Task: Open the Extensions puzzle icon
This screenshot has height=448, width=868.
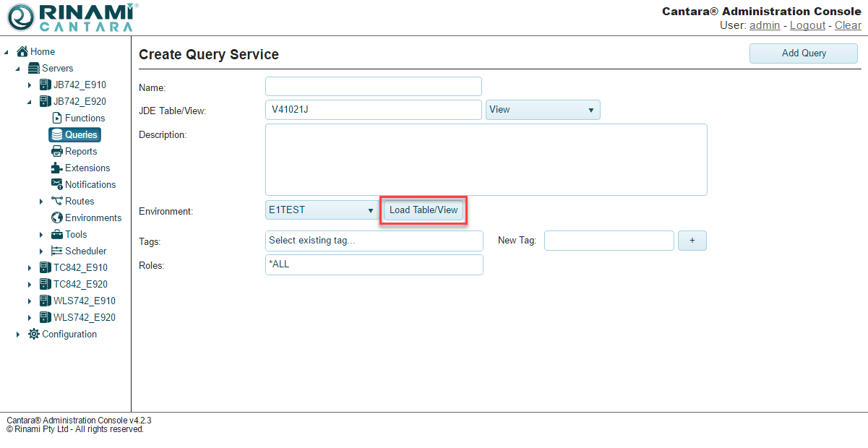Action: coord(57,168)
